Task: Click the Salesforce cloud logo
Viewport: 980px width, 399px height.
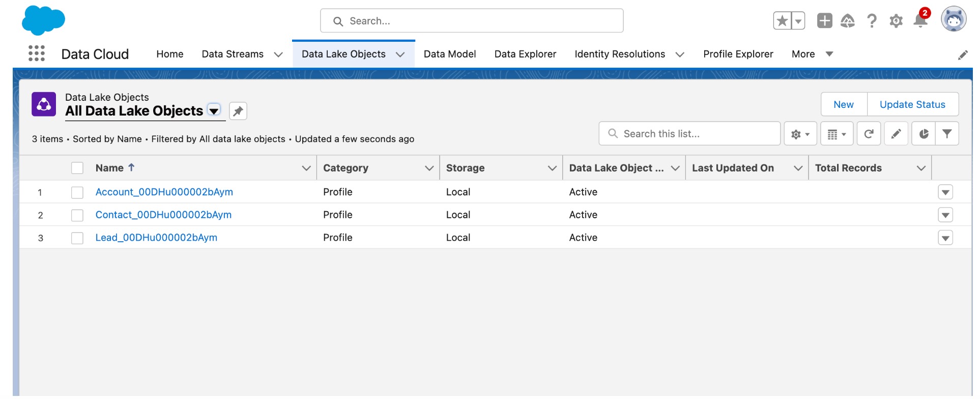Action: click(43, 20)
